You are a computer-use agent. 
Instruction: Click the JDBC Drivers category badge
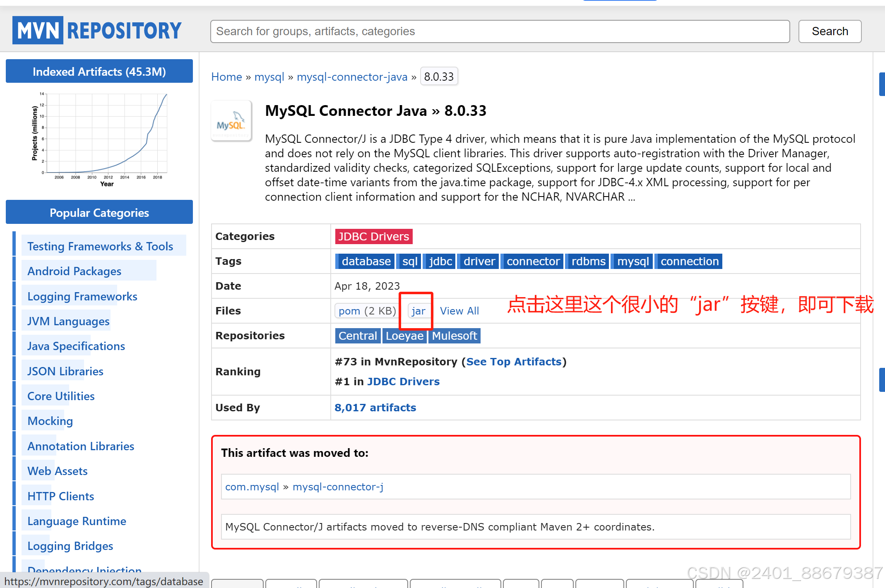pos(373,237)
